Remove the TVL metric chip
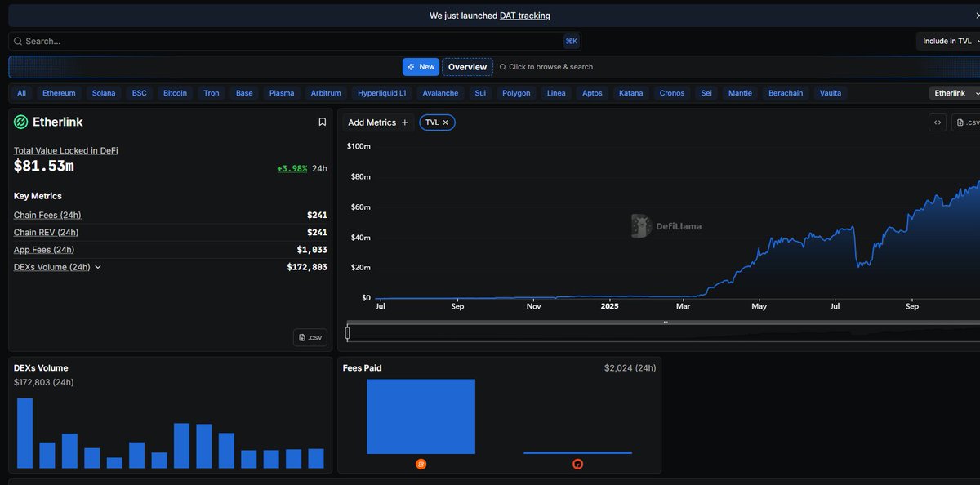The image size is (980, 485). pyautogui.click(x=446, y=122)
